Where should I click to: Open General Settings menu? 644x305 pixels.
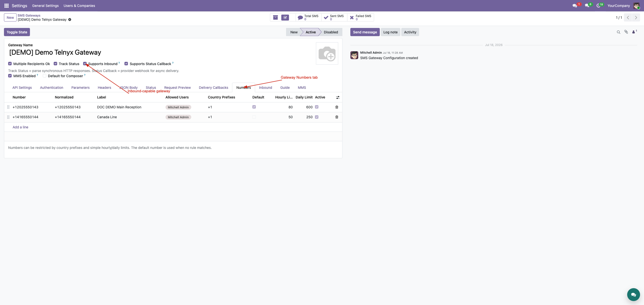45,6
